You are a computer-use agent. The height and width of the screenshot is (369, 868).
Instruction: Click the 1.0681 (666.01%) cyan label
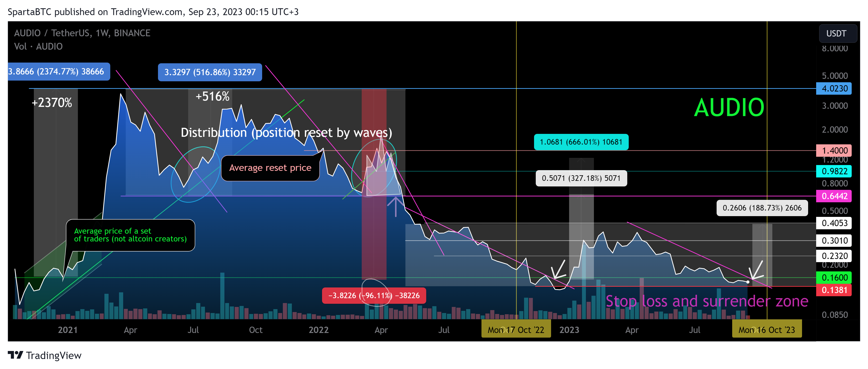(x=581, y=142)
